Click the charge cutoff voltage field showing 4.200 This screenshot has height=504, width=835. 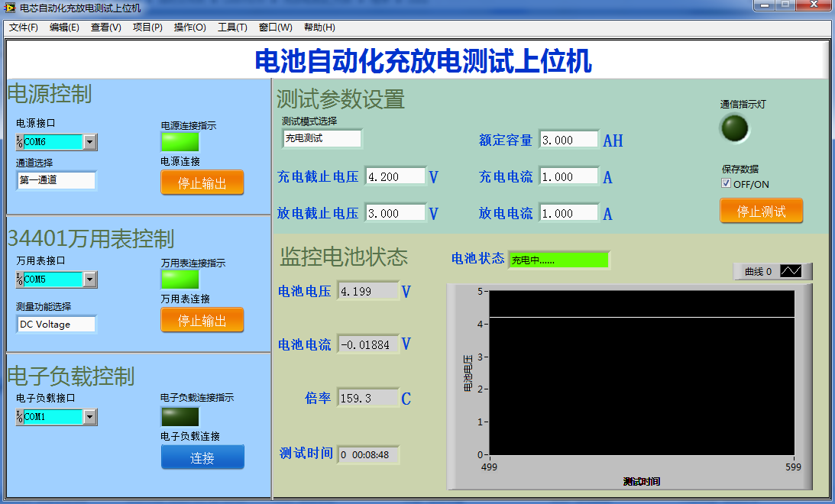pos(395,176)
